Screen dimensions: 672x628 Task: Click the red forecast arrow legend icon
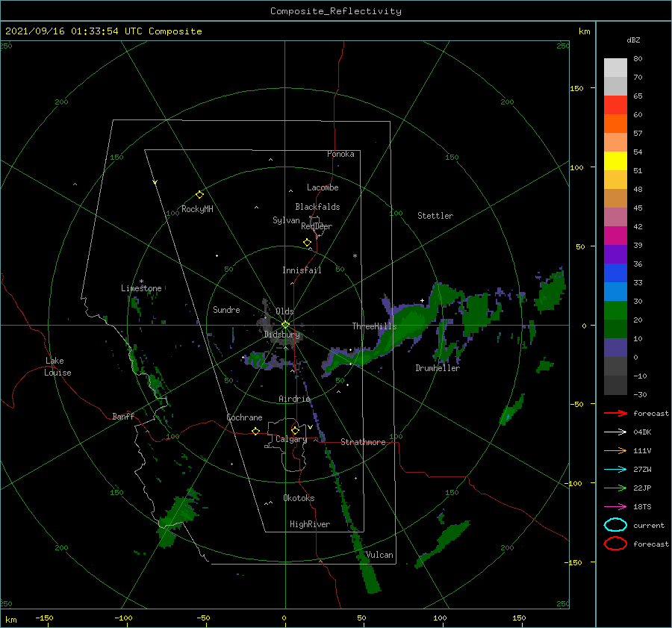pos(615,413)
